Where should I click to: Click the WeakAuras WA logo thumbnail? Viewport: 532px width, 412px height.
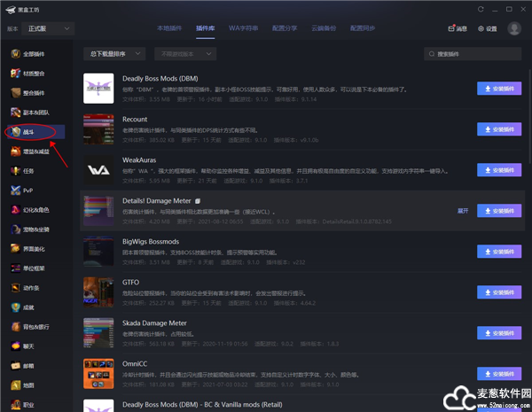coord(98,170)
